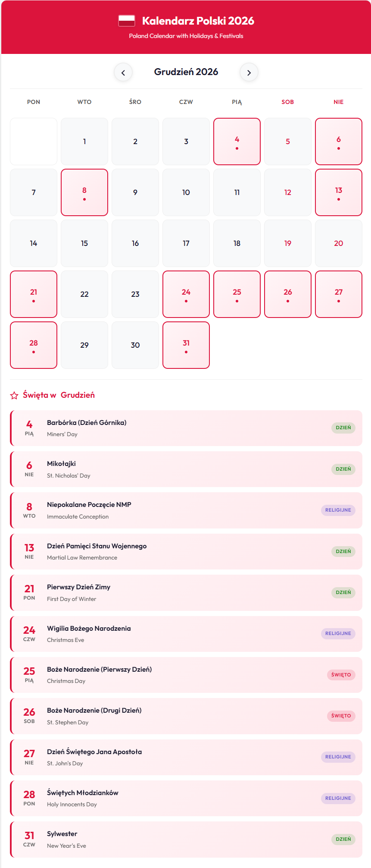Click the star icon beside Święta w Grudzień
Viewport: 371px width, 868px height.
point(14,395)
